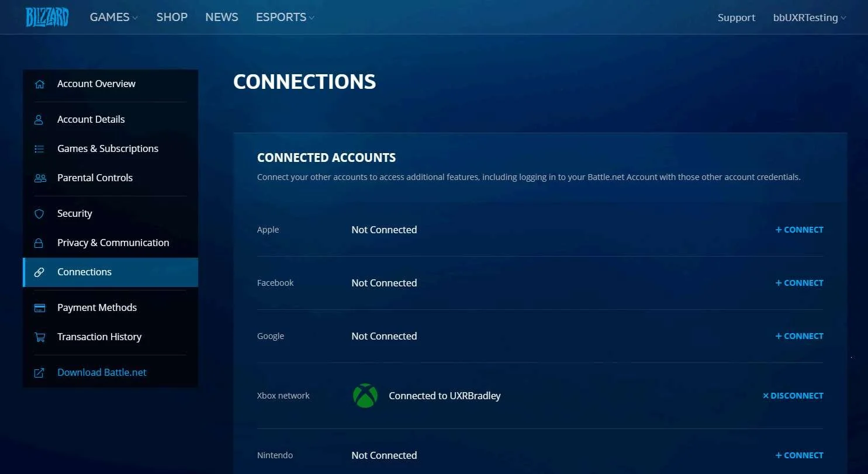The width and height of the screenshot is (868, 474).
Task: Connect the Google account
Action: (x=799, y=337)
